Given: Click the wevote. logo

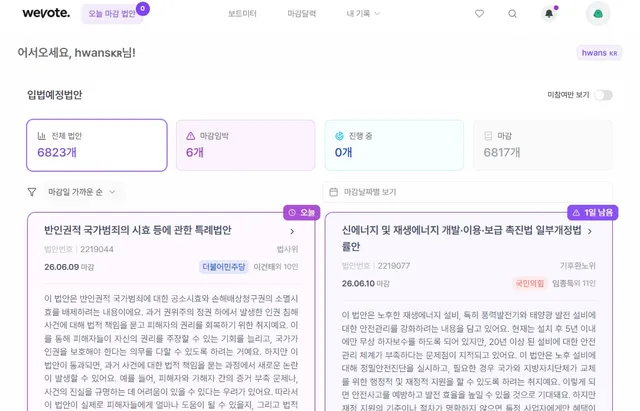Looking at the screenshot, I should click(46, 13).
